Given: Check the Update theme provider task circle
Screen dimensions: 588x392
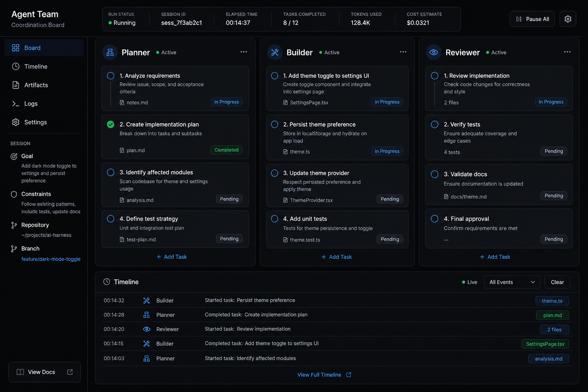Looking at the screenshot, I should pyautogui.click(x=274, y=173).
